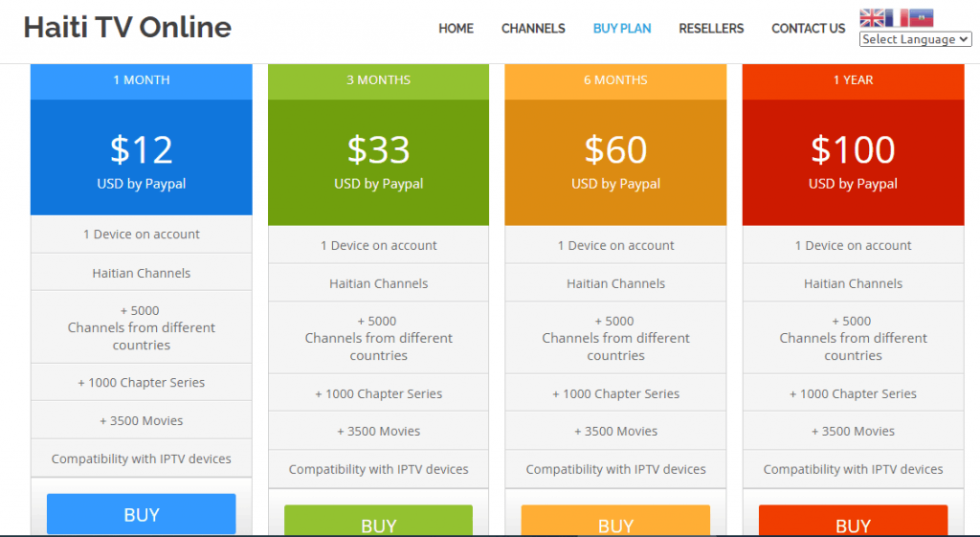Click '+ 5000 Channels' row in 1 MONTH plan
Viewport: 980px width, 537px height.
[x=142, y=327]
